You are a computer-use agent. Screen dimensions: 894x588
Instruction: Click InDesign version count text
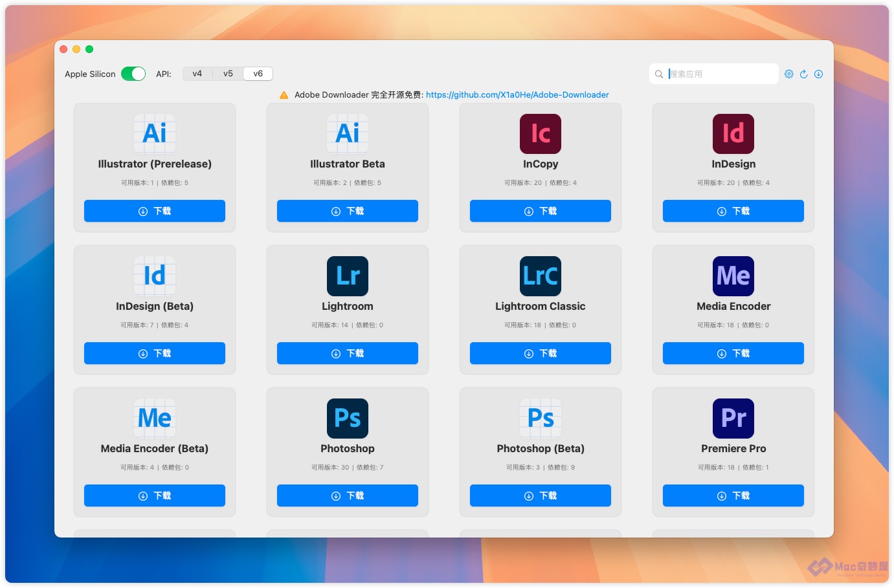[716, 182]
